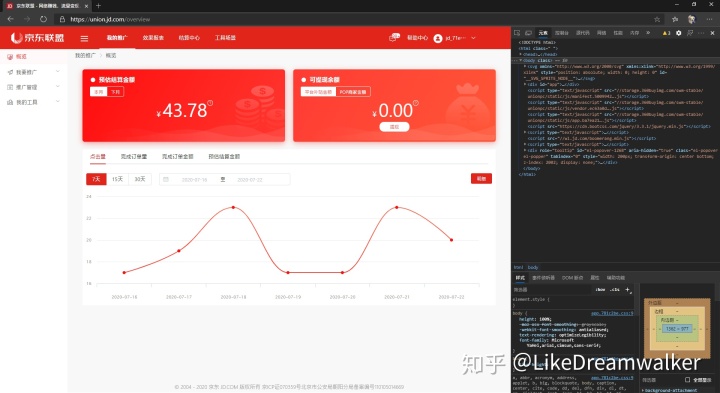Click end date field 2020-07-22
Screen dimensions: 720x393
(x=250, y=180)
